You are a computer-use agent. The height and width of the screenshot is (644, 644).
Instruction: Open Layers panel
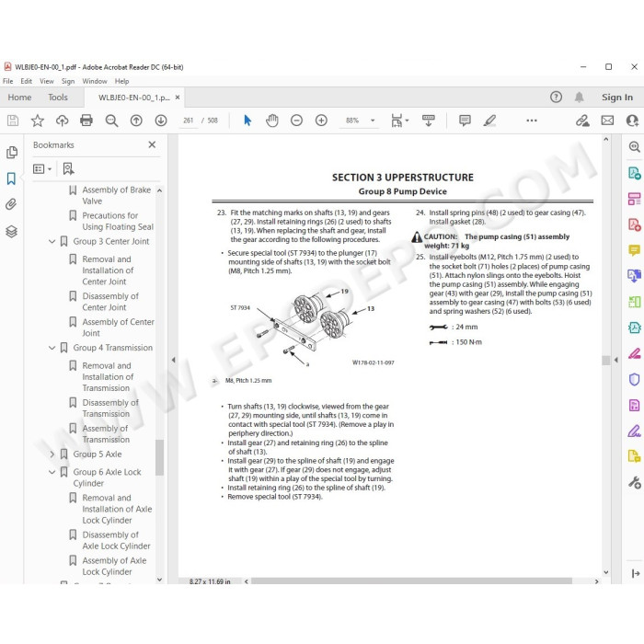(x=11, y=231)
